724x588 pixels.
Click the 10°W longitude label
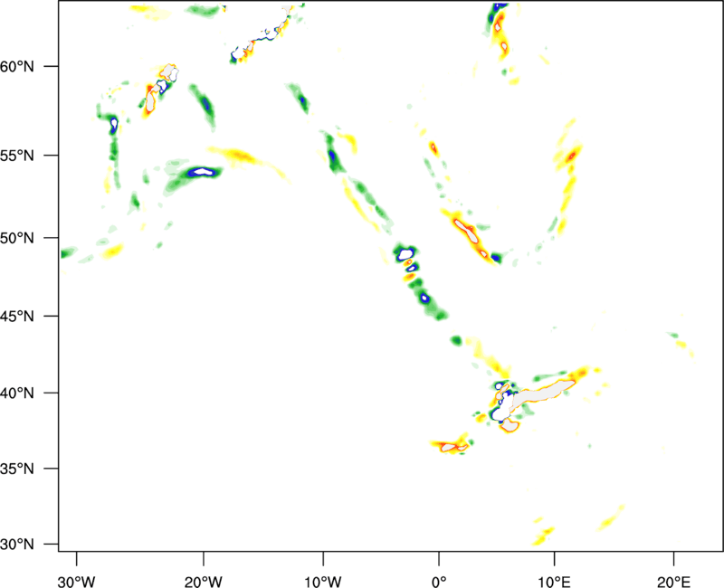[x=322, y=582]
